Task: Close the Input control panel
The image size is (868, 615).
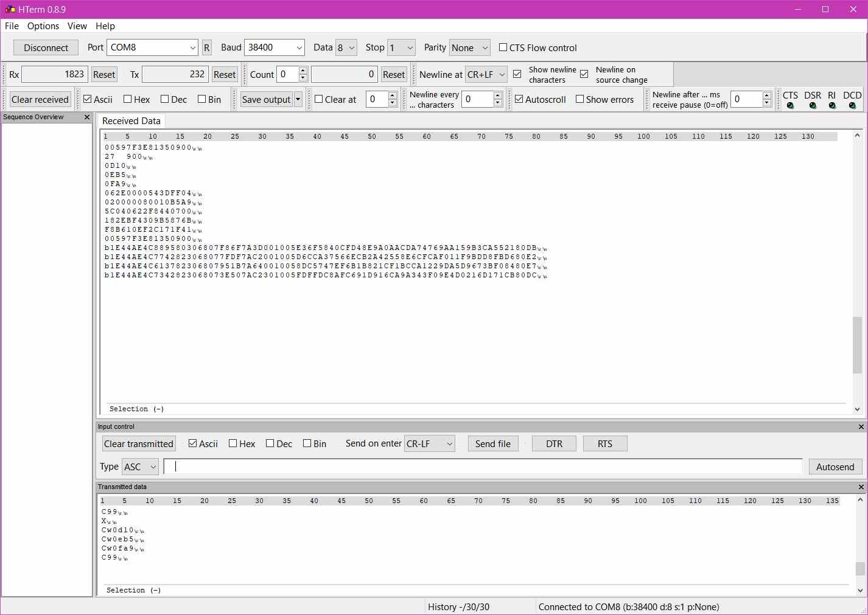Action: pyautogui.click(x=861, y=426)
